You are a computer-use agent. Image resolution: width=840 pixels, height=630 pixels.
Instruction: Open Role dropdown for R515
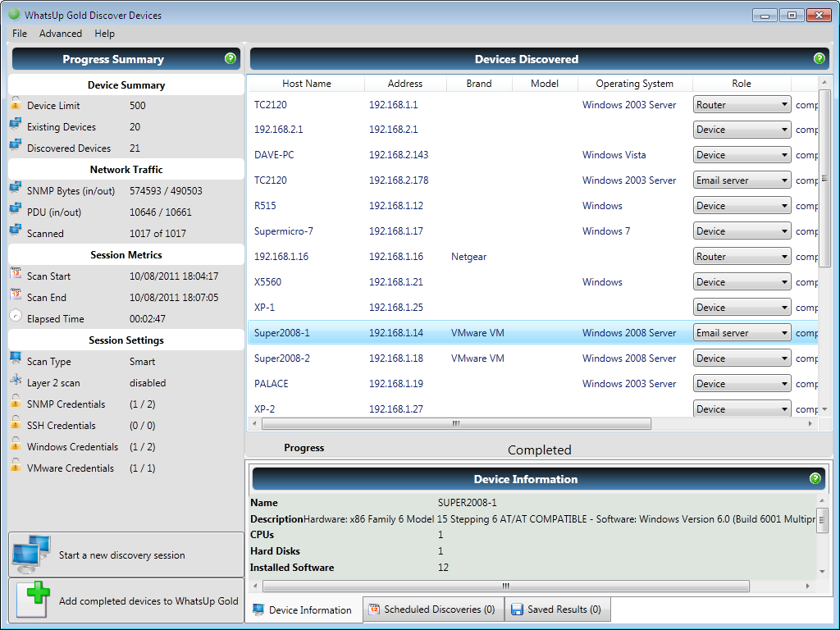[742, 206]
